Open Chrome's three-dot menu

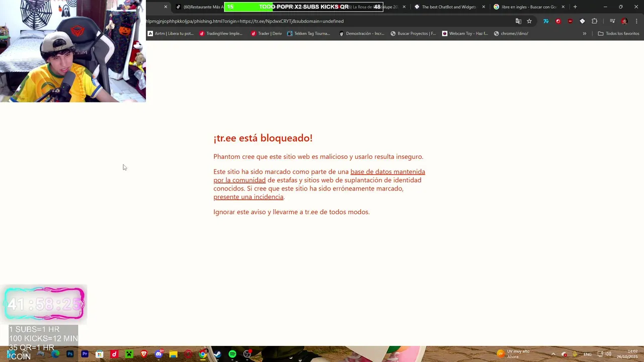[x=636, y=21]
